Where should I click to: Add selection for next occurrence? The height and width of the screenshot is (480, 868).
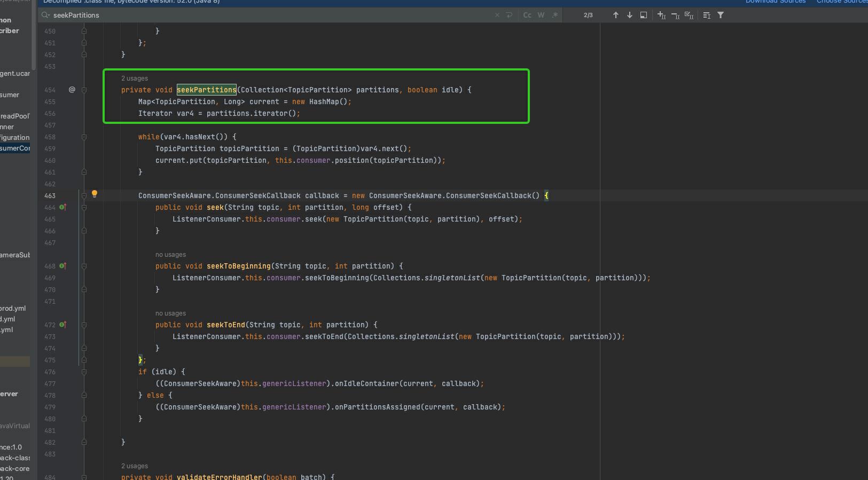pyautogui.click(x=661, y=15)
